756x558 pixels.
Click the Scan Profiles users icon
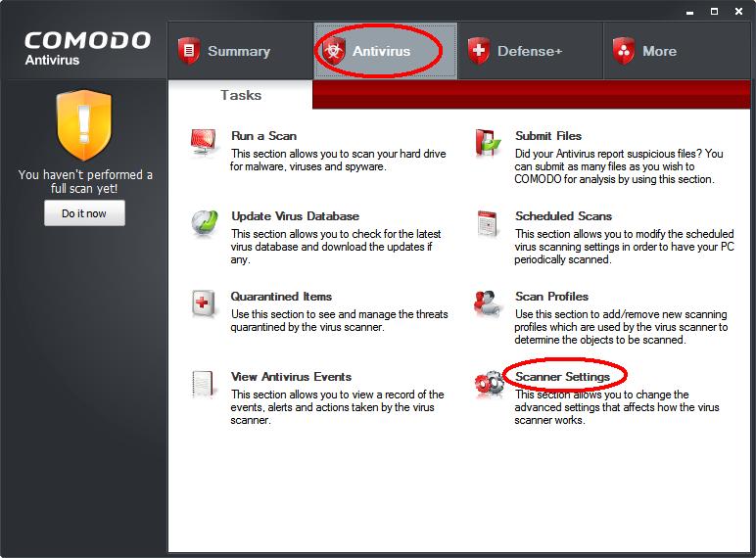coord(489,303)
